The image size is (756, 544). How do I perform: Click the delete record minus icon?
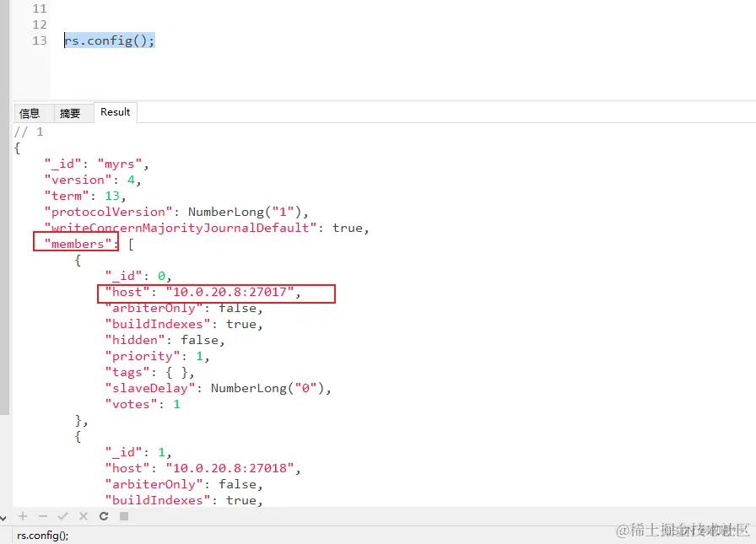43,516
